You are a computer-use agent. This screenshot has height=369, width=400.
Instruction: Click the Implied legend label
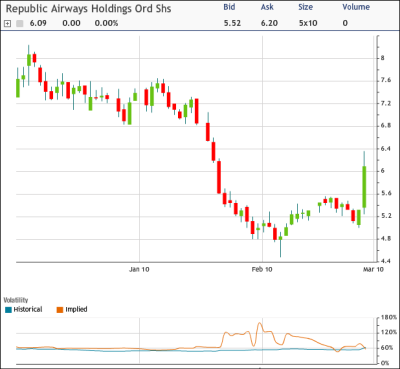[76, 310]
